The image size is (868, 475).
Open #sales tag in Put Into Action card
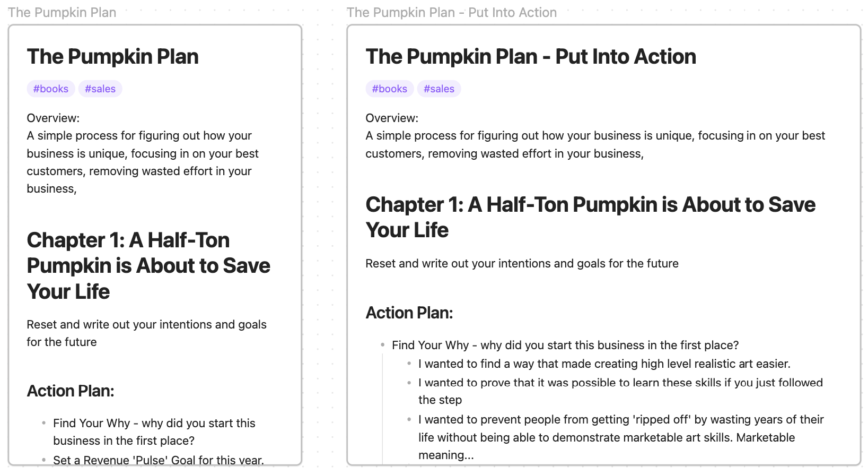(x=439, y=89)
